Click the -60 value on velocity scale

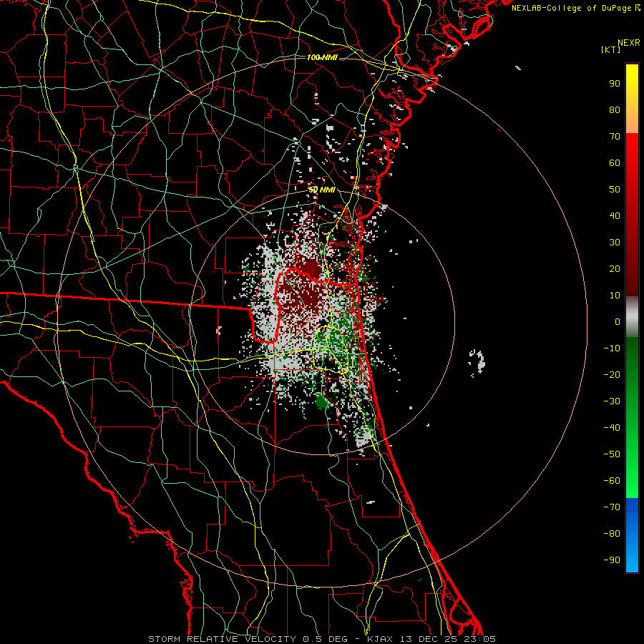click(612, 481)
